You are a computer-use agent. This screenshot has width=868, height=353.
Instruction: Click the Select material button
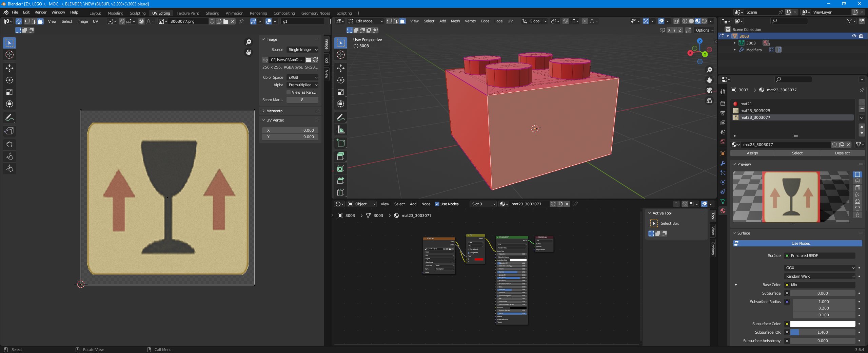tap(797, 153)
